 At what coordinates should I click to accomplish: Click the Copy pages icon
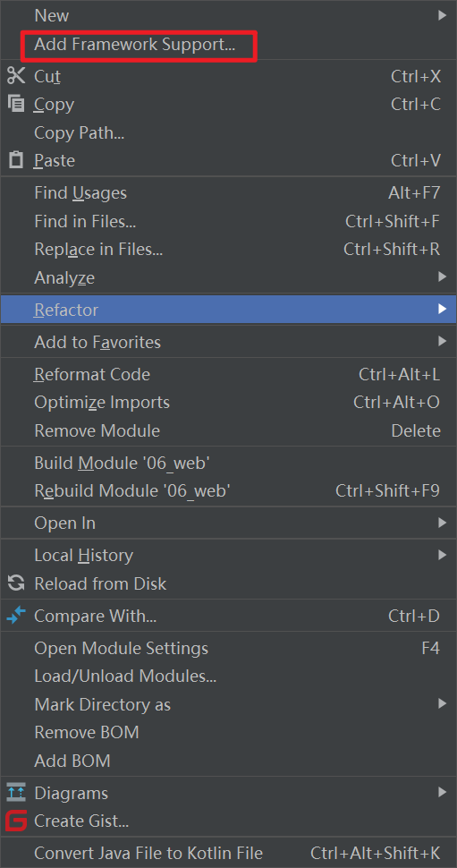point(16,104)
